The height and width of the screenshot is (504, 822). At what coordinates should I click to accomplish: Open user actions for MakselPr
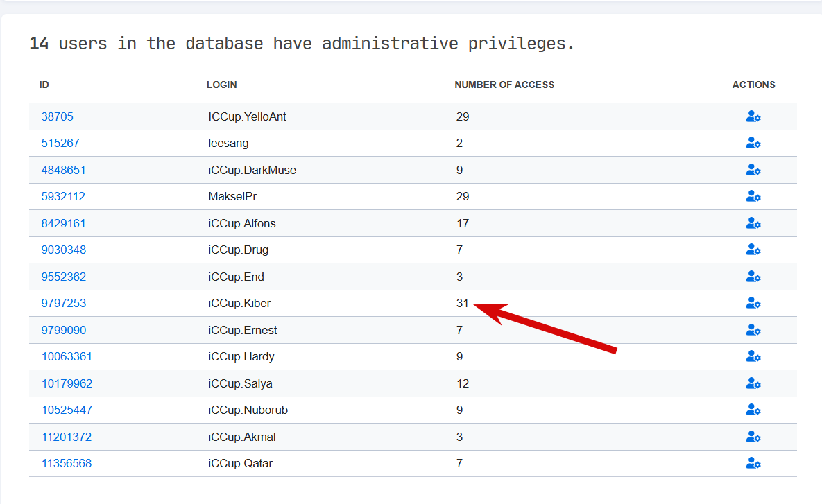pyautogui.click(x=753, y=196)
